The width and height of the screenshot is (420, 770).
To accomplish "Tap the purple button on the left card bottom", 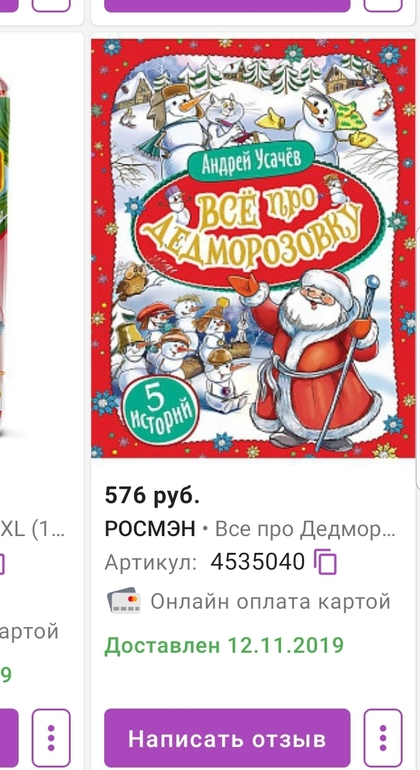I will coord(9,738).
